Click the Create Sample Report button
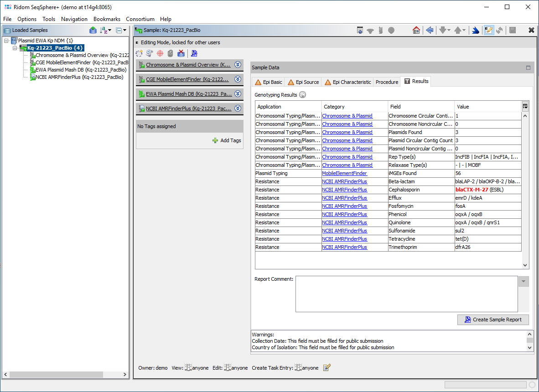The width and height of the screenshot is (539, 392). (493, 320)
